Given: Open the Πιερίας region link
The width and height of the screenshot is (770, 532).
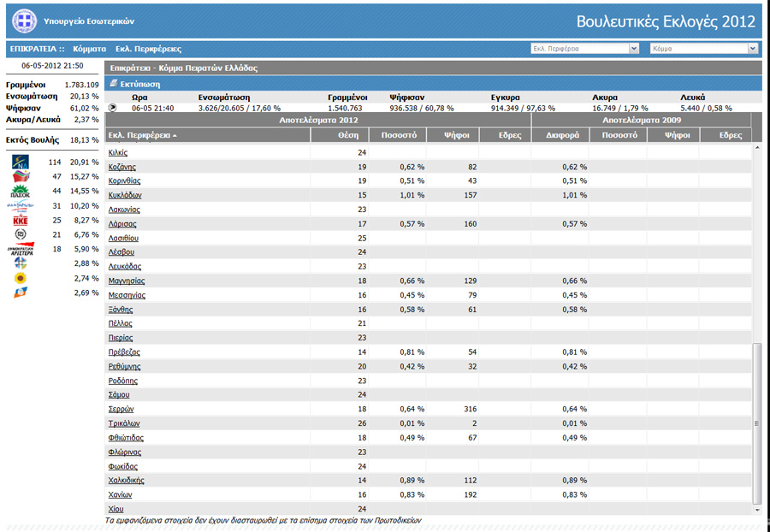Looking at the screenshot, I should 121,338.
